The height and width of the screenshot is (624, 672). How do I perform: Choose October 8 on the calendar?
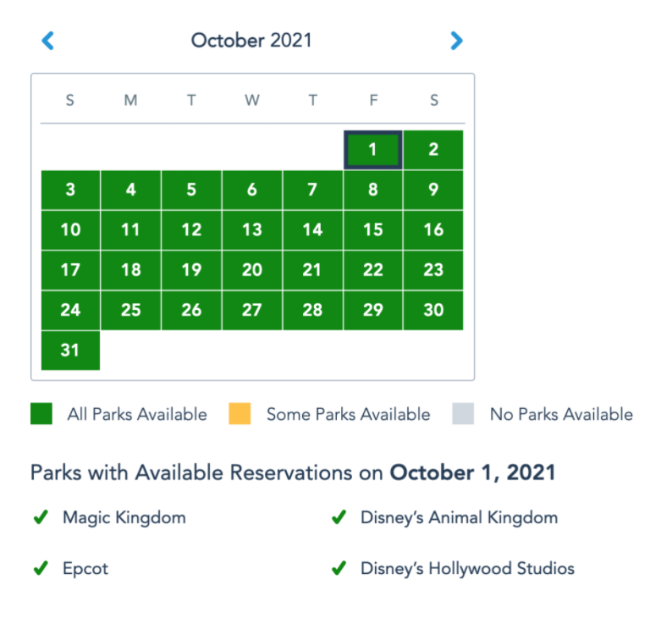(372, 191)
